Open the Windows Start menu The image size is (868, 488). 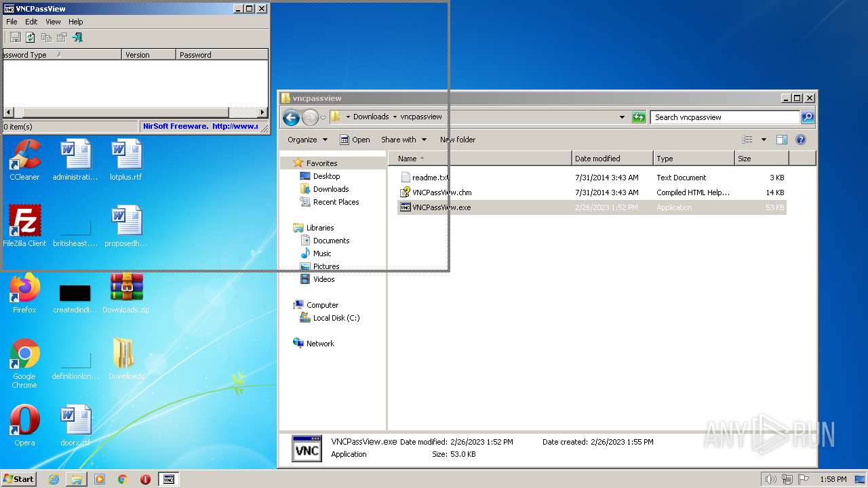point(18,479)
